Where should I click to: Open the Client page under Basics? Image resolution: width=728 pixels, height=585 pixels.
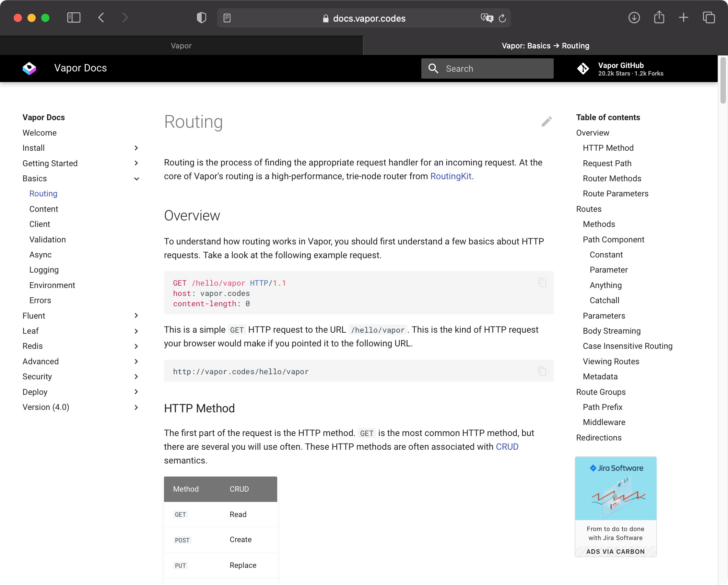[40, 224]
